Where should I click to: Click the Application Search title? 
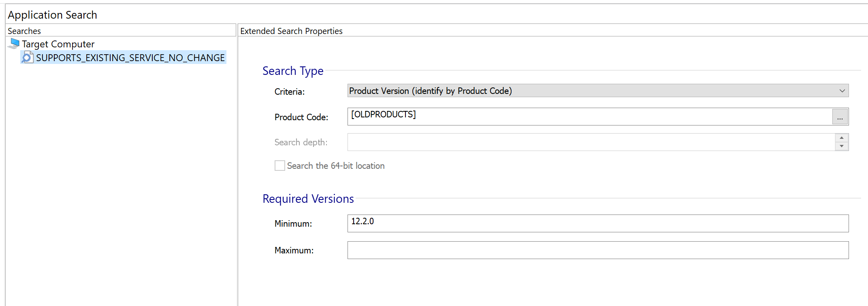tap(52, 15)
